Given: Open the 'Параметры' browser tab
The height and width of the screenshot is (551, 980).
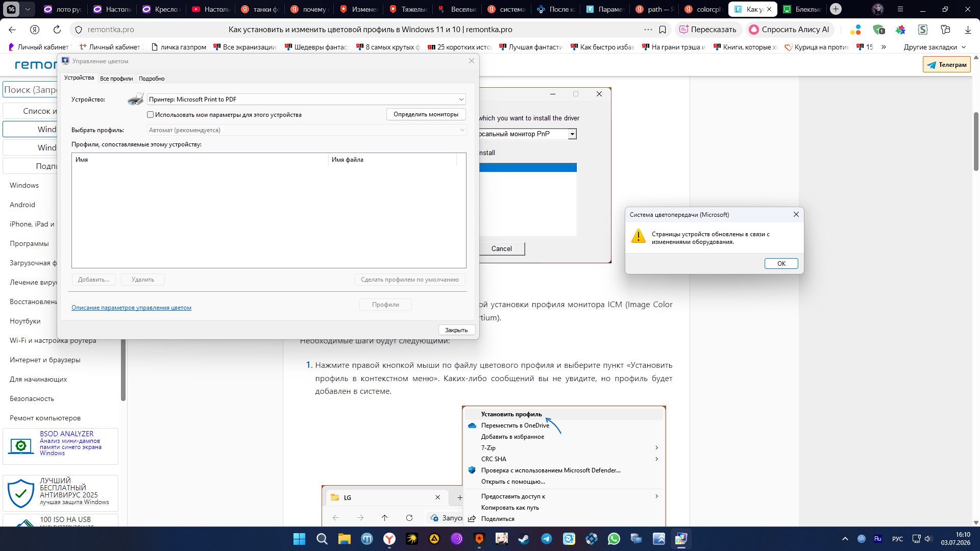Looking at the screenshot, I should pyautogui.click(x=604, y=9).
